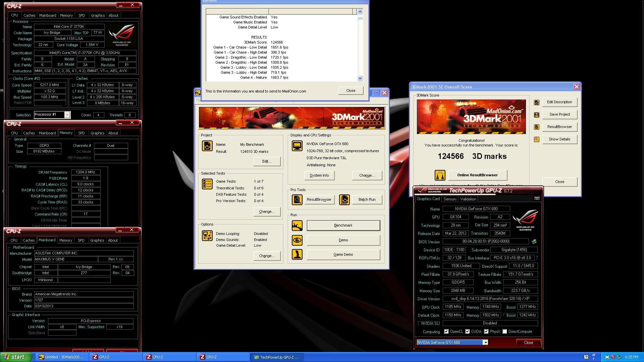Click the Online ResultBrowser button

click(x=477, y=175)
